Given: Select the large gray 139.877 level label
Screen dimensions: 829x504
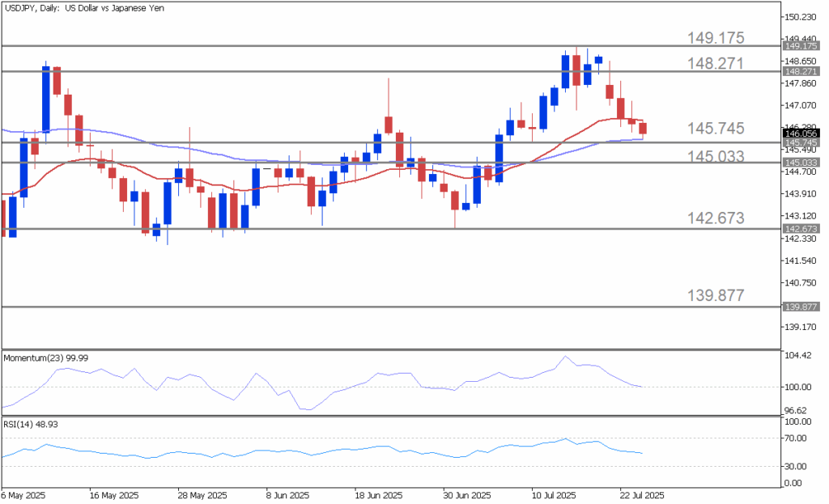Looking at the screenshot, I should click(716, 295).
